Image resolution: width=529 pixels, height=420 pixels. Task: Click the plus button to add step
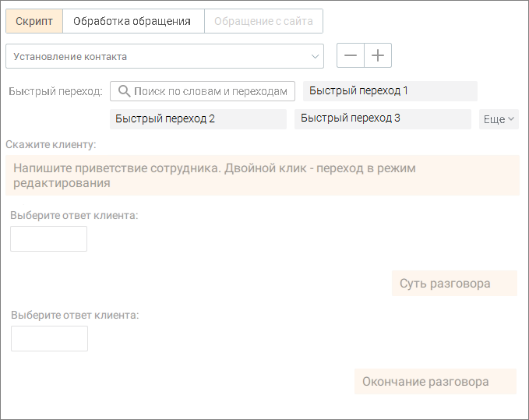[378, 55]
